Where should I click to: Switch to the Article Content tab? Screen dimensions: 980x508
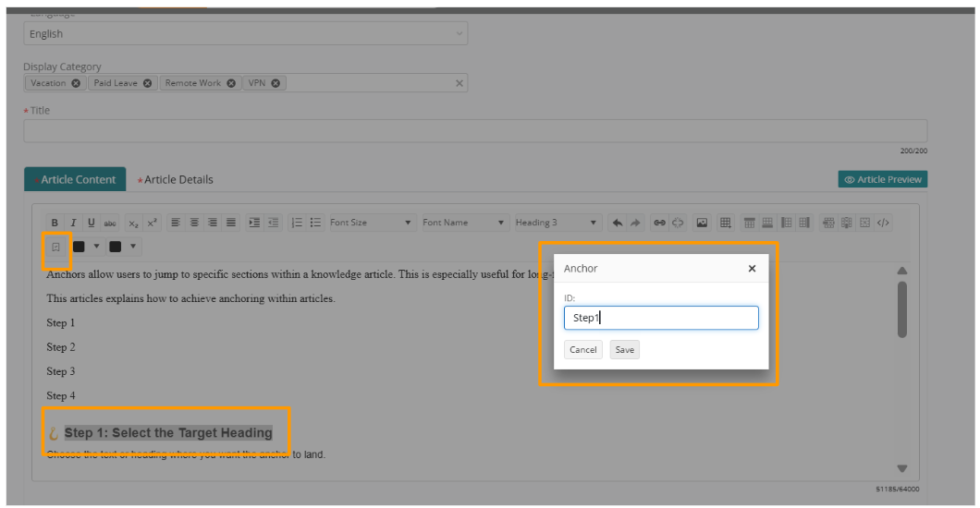(x=75, y=179)
